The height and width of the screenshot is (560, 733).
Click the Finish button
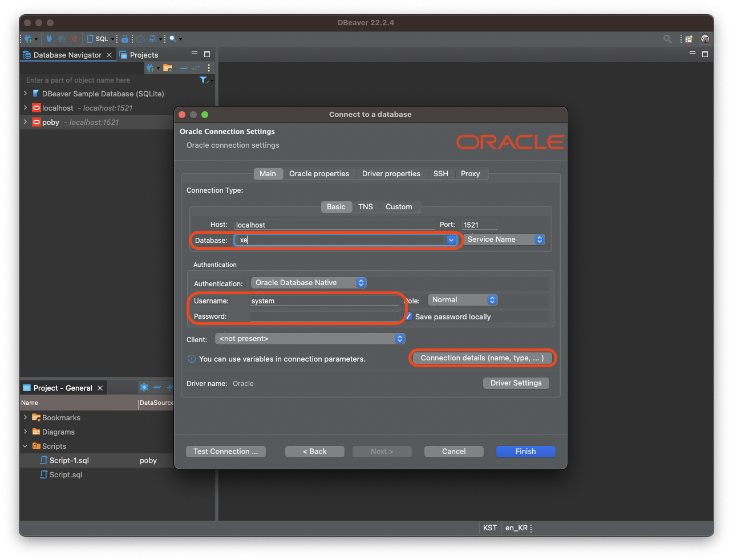coord(526,452)
